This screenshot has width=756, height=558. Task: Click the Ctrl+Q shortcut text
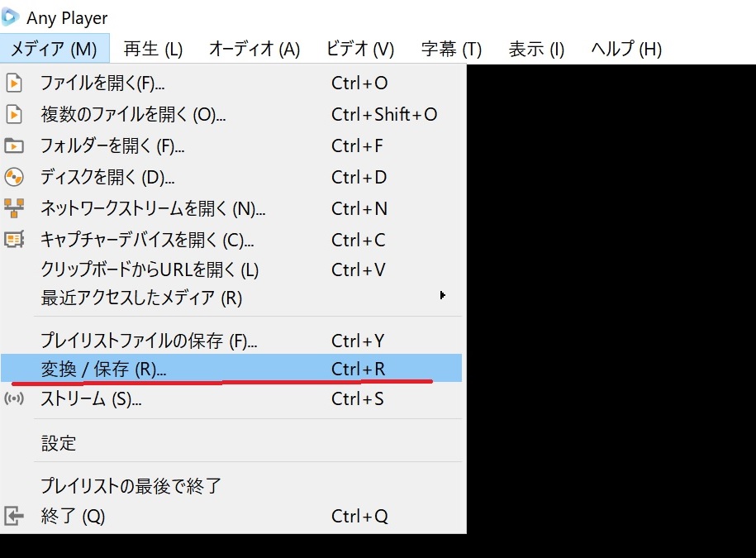(359, 516)
